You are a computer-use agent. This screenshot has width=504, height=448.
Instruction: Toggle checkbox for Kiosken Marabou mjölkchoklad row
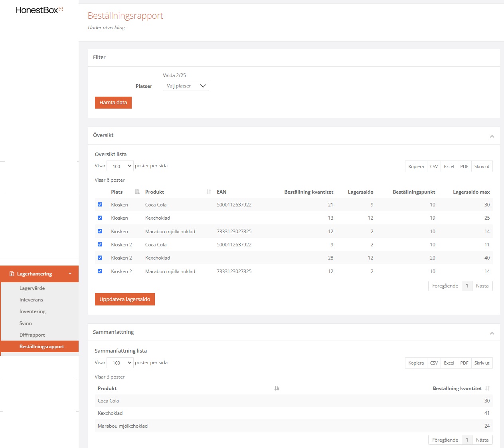100,231
